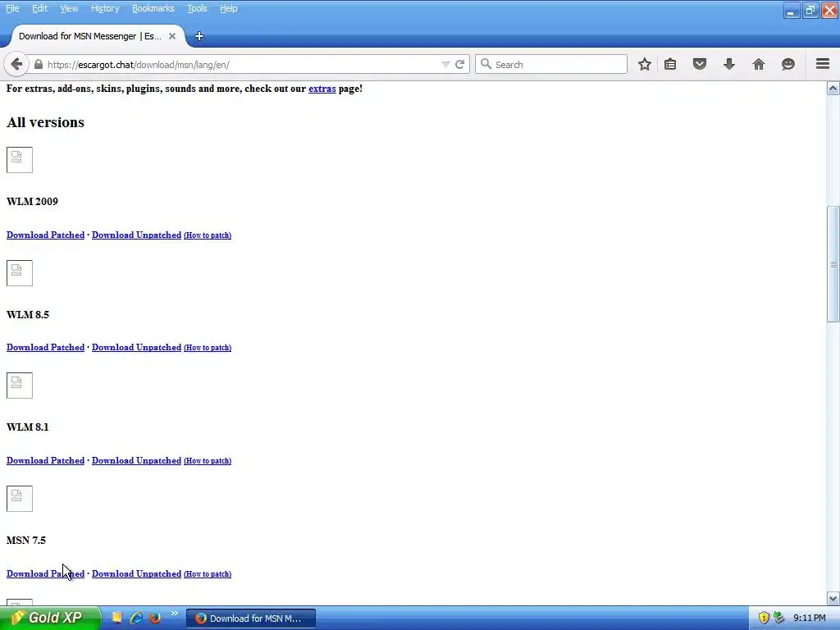840x630 pixels.
Task: Open the Firefox hamburger menu
Action: 823,64
